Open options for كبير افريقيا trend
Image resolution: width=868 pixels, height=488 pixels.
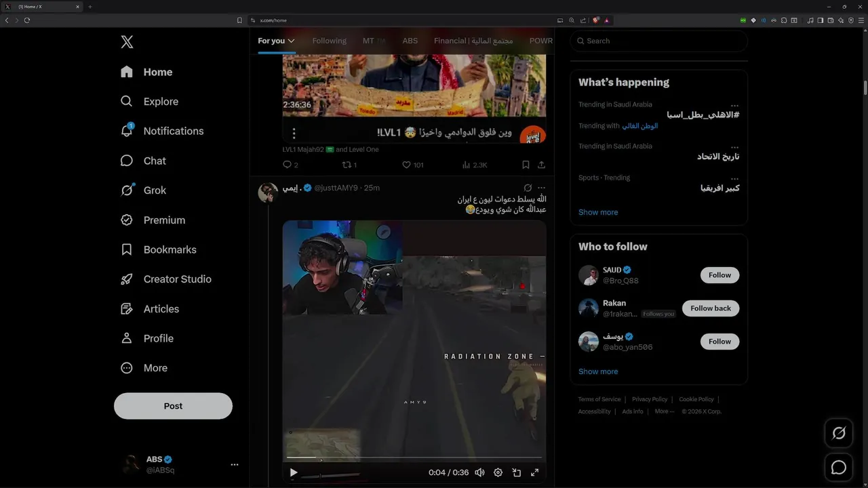click(x=734, y=179)
